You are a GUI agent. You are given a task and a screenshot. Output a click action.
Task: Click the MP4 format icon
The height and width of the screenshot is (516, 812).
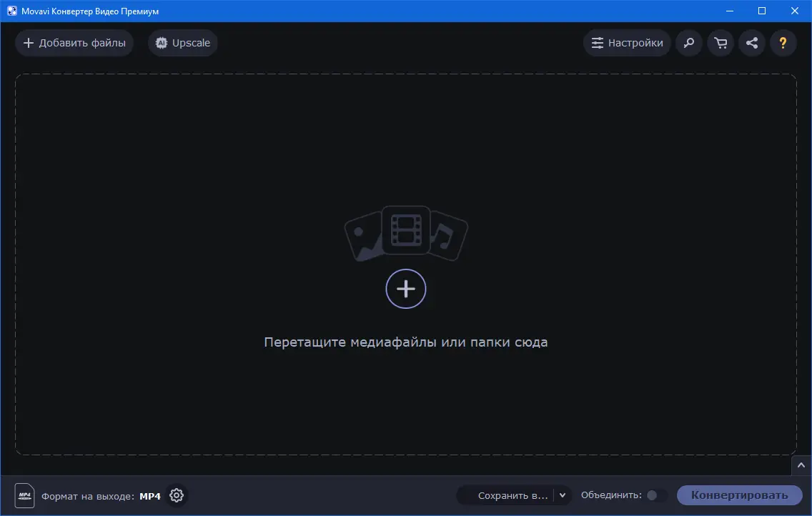point(24,495)
